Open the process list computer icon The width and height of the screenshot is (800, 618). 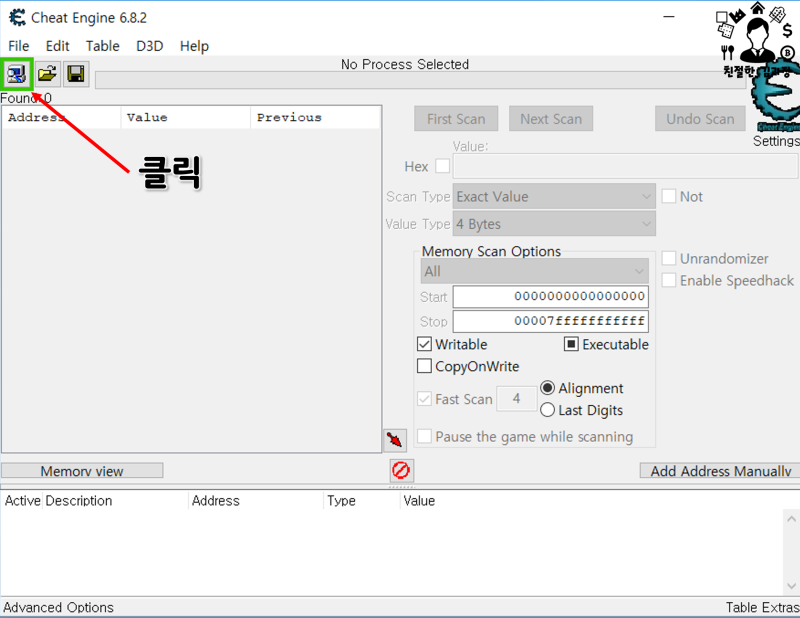17,75
